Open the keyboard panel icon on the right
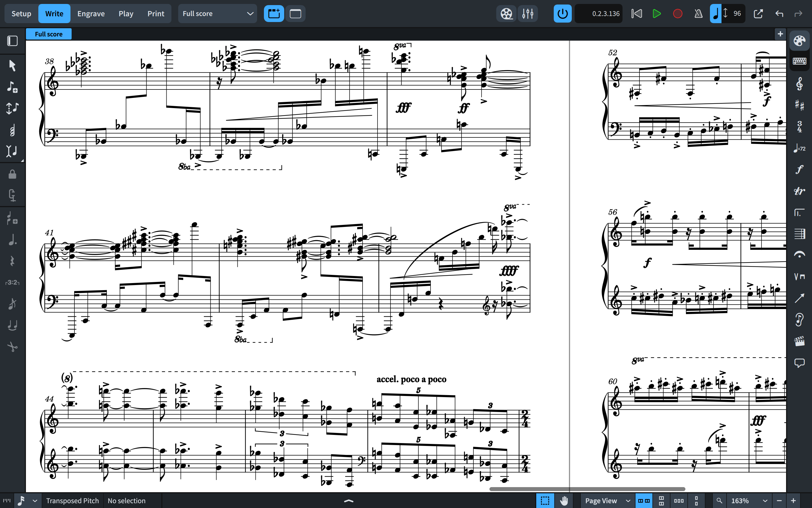This screenshot has height=508, width=812. coord(799,61)
